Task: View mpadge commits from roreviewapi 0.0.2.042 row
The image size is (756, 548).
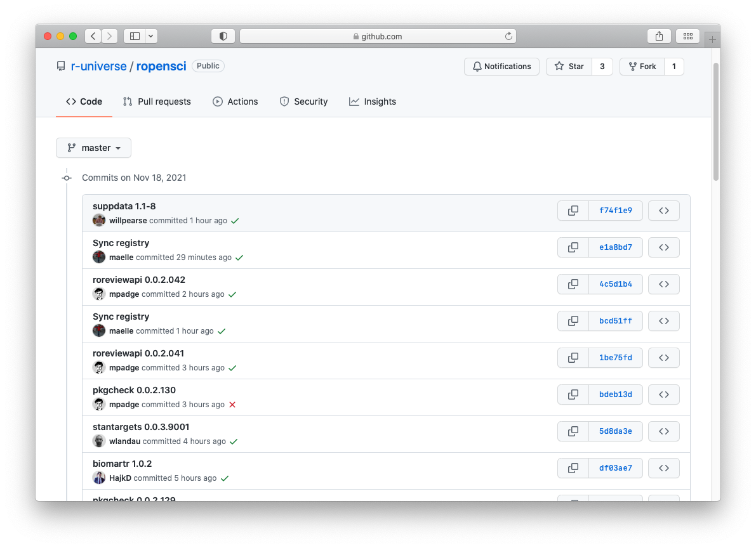Action: pyautogui.click(x=124, y=294)
